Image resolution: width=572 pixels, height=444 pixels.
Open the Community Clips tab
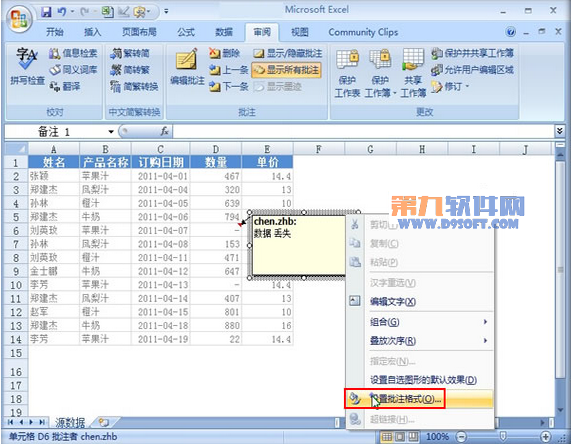pos(363,32)
